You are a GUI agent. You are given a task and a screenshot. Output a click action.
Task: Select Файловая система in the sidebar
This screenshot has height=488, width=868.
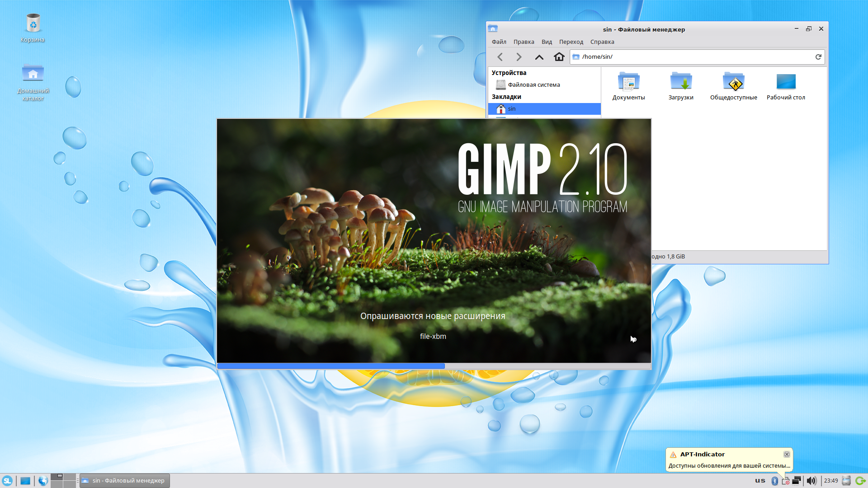[x=533, y=85]
